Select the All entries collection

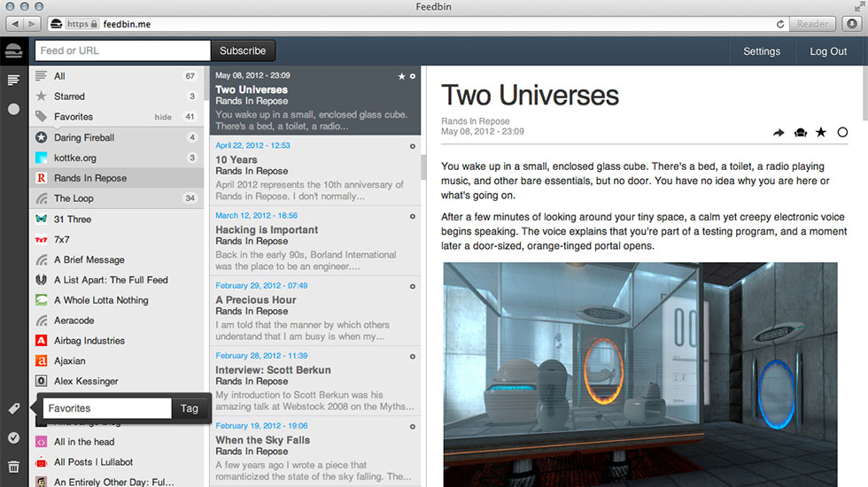tap(116, 76)
